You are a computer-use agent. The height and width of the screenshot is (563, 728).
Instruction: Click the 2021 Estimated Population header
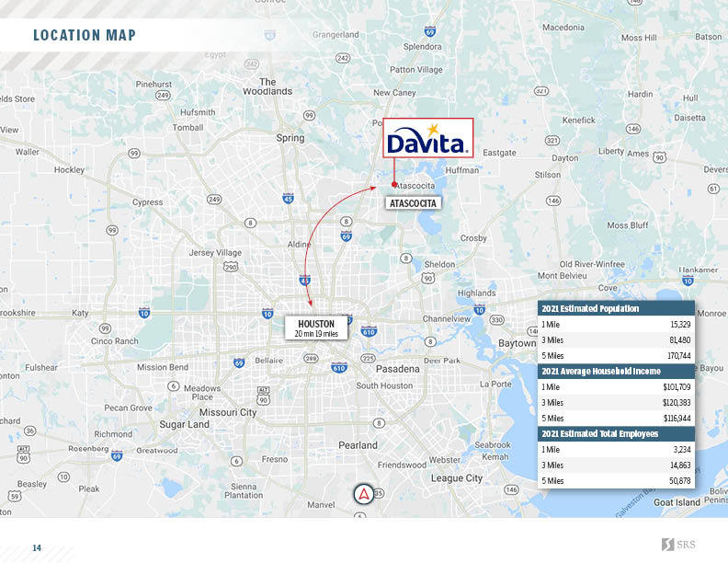click(616, 308)
